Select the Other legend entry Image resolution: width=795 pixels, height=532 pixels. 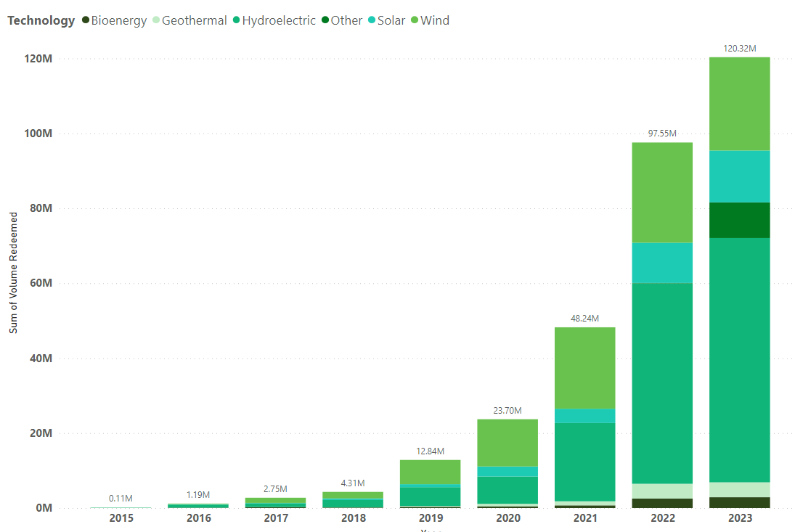(x=342, y=20)
